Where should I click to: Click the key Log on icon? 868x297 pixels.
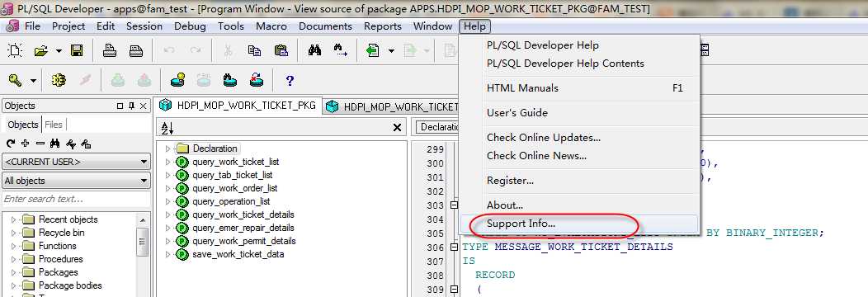coord(15,80)
